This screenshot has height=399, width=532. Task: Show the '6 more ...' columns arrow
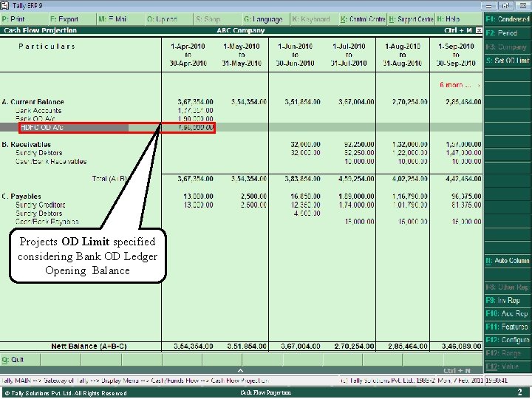(x=478, y=86)
